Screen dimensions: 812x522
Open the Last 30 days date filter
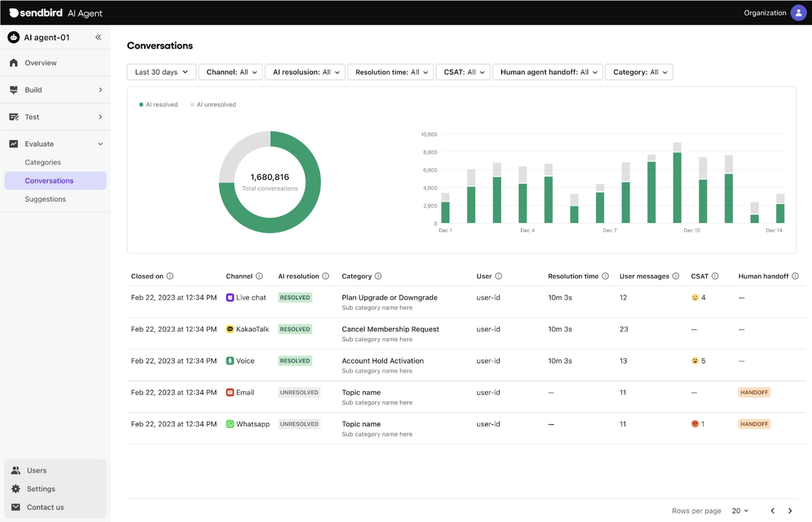[161, 72]
